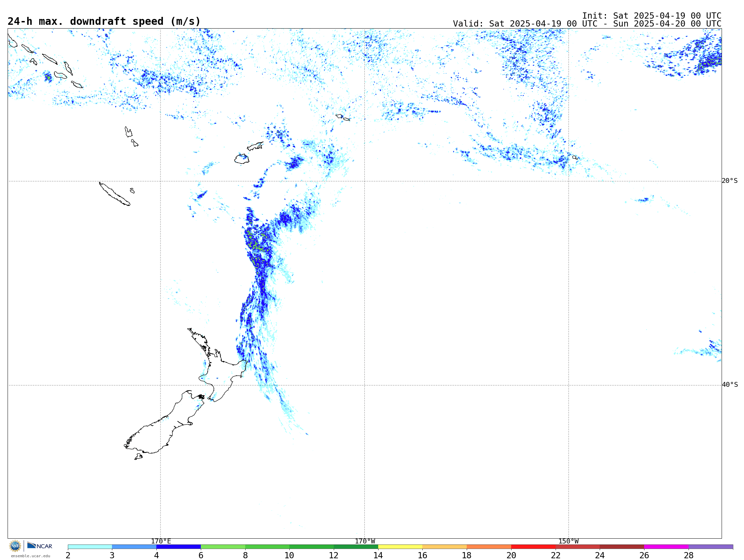Pick the deep blue 4–6 colorbar swatch
The height and width of the screenshot is (560, 744).
coord(178,547)
